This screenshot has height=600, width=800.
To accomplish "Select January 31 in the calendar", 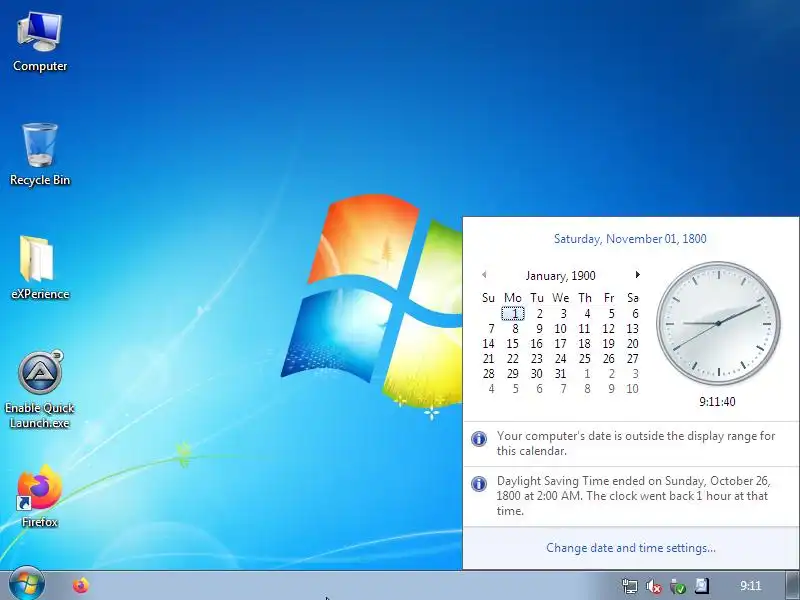I will click(561, 374).
